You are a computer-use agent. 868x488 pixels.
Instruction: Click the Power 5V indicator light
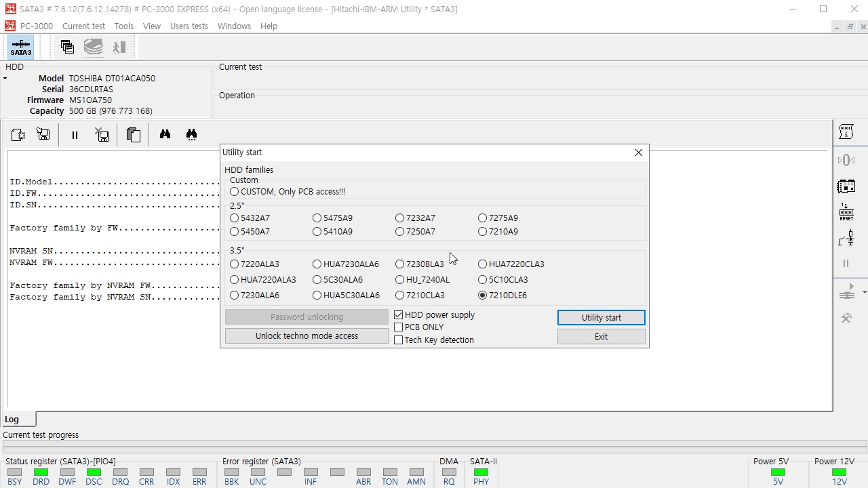point(778,472)
